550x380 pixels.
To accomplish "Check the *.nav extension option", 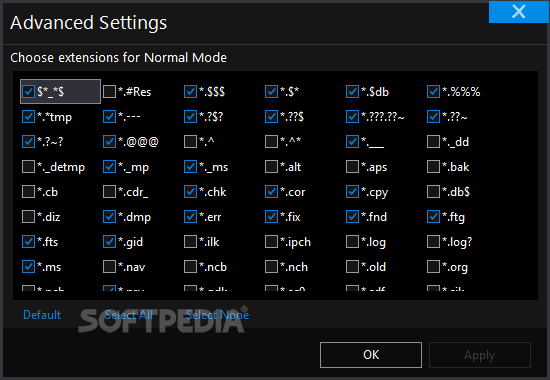I will [109, 267].
